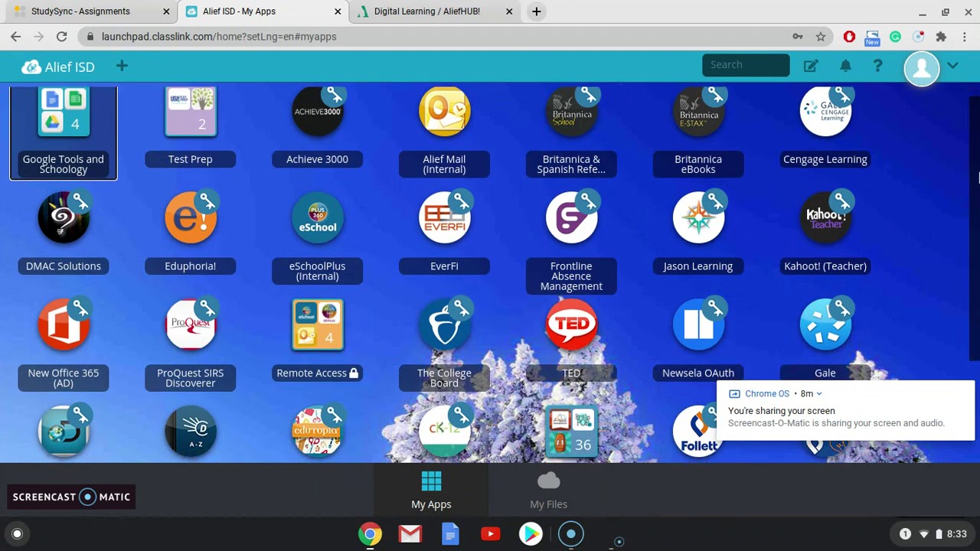This screenshot has height=551, width=980.
Task: Open the Edutopia app icon
Action: [317, 432]
